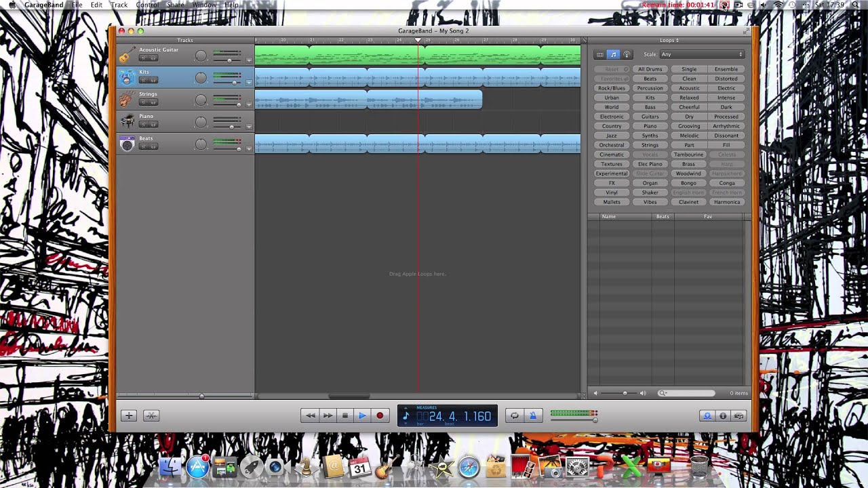Open the Share menu
The width and height of the screenshot is (868, 488).
tap(176, 5)
